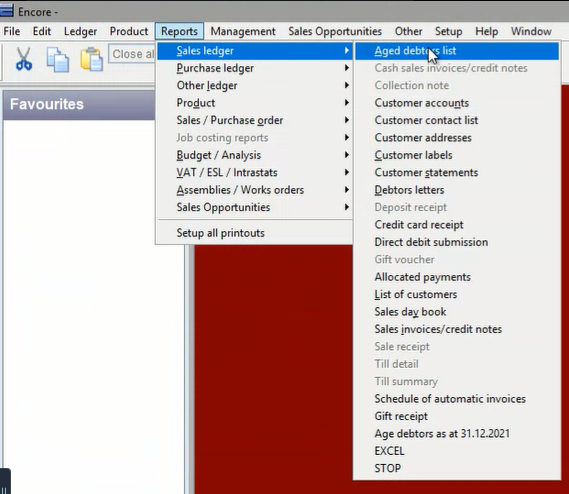Select Customer labels
The image size is (569, 494).
[457, 155]
